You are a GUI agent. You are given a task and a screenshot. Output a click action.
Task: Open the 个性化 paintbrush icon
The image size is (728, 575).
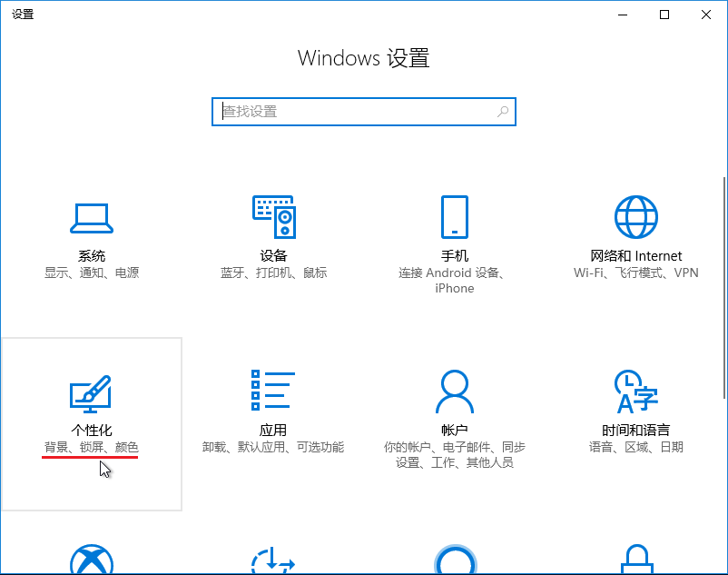click(x=91, y=394)
